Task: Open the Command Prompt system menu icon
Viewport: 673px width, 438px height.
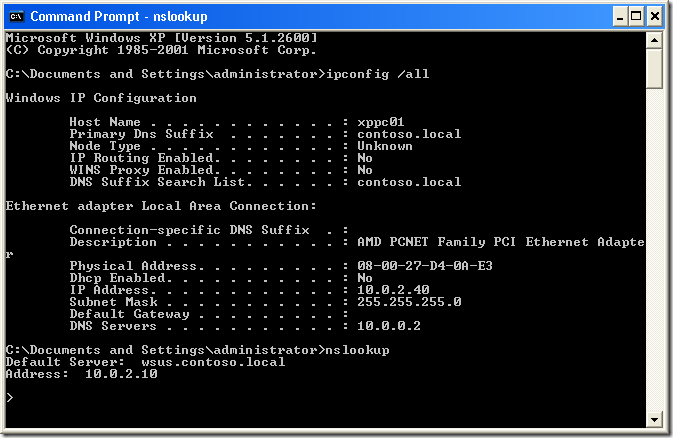Action: (15, 16)
